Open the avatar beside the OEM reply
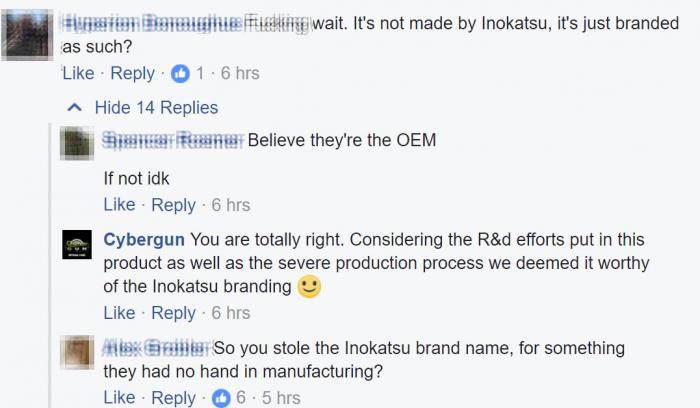This screenshot has width=700, height=408. (x=78, y=141)
